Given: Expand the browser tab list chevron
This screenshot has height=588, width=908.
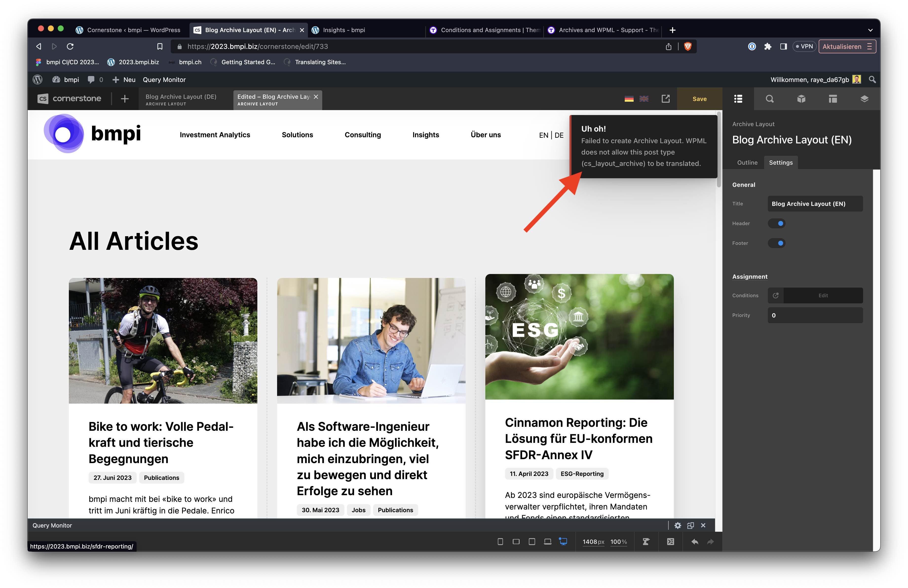Looking at the screenshot, I should pyautogui.click(x=870, y=30).
